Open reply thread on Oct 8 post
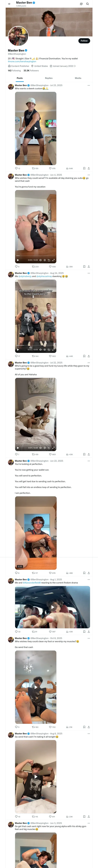Viewport: 98px width, 868px height. (16, 727)
